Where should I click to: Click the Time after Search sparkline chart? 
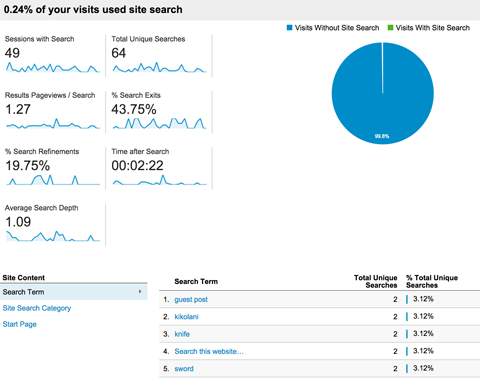coord(160,180)
